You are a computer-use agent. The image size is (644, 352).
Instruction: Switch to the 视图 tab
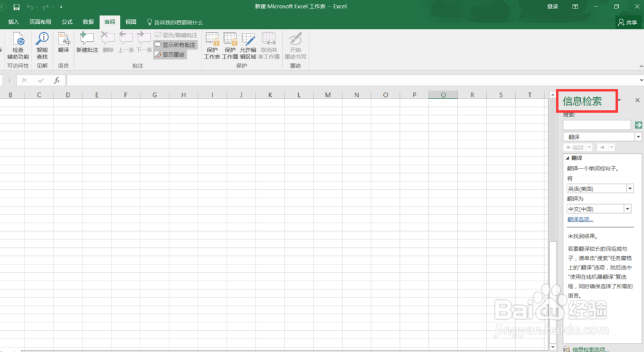(x=131, y=22)
